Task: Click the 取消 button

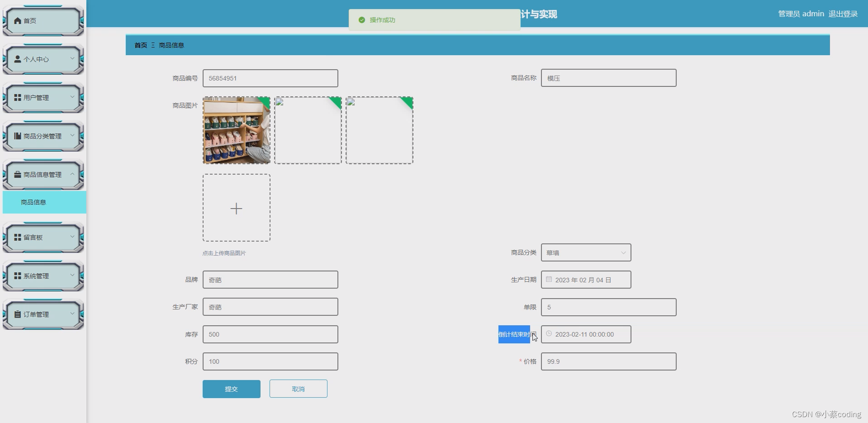Action: 298,389
